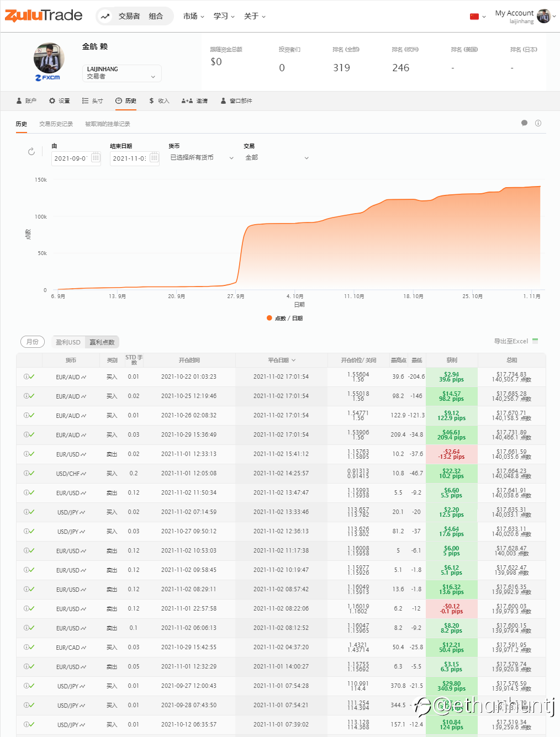Expand the 交易 type dropdown
560x737 pixels.
(277, 157)
